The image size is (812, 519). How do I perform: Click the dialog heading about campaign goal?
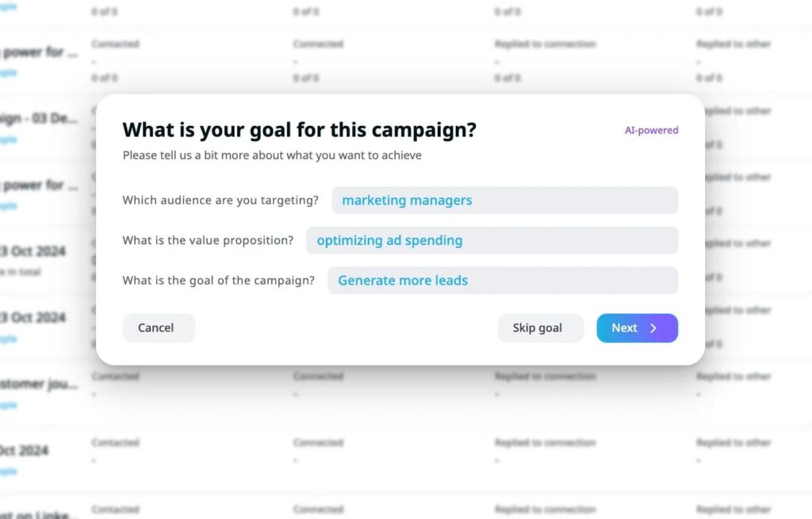coord(299,129)
